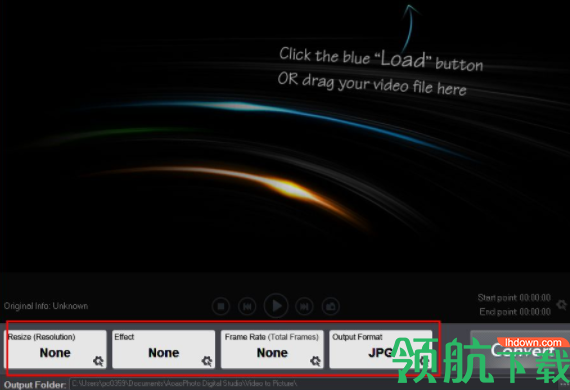Image resolution: width=570 pixels, height=390 pixels.
Task: Click the stop playback button
Action: [x=221, y=306]
